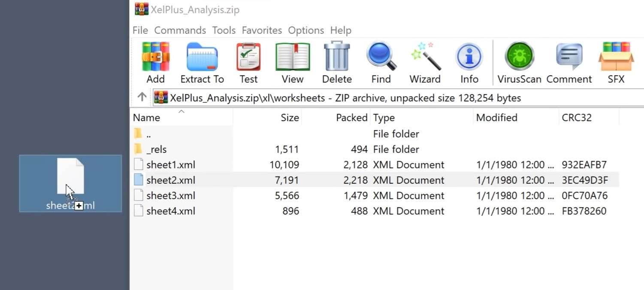Click sheet3.xml file icon

pos(138,195)
